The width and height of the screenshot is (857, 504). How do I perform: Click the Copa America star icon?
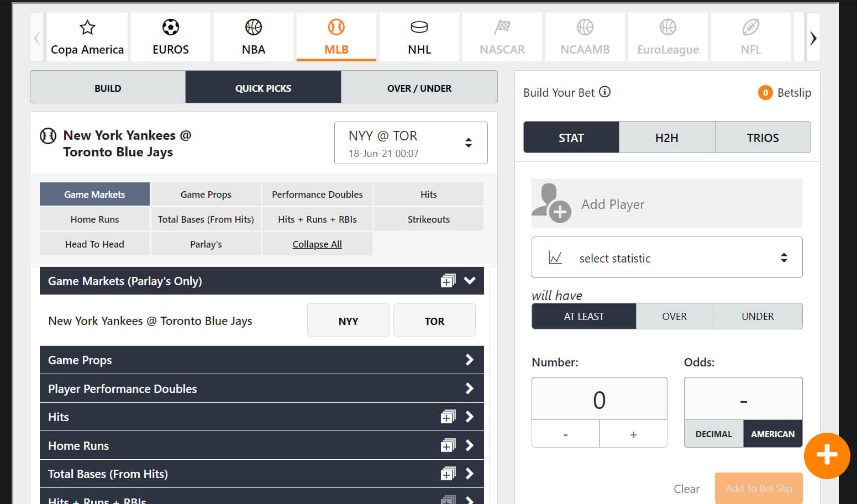[87, 27]
